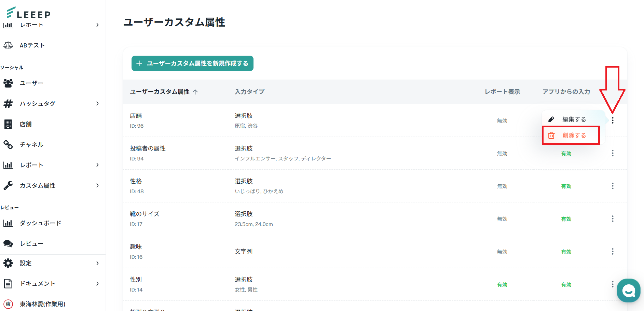644x311 pixels.
Task: Open the 店舗 building icon
Action: (x=8, y=124)
